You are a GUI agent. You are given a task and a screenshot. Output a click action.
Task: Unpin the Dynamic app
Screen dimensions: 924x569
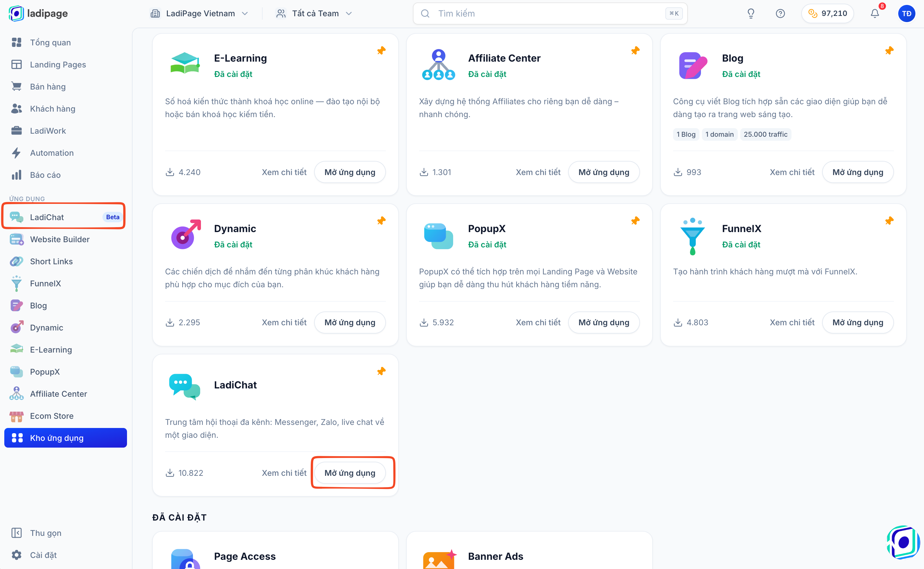click(381, 220)
